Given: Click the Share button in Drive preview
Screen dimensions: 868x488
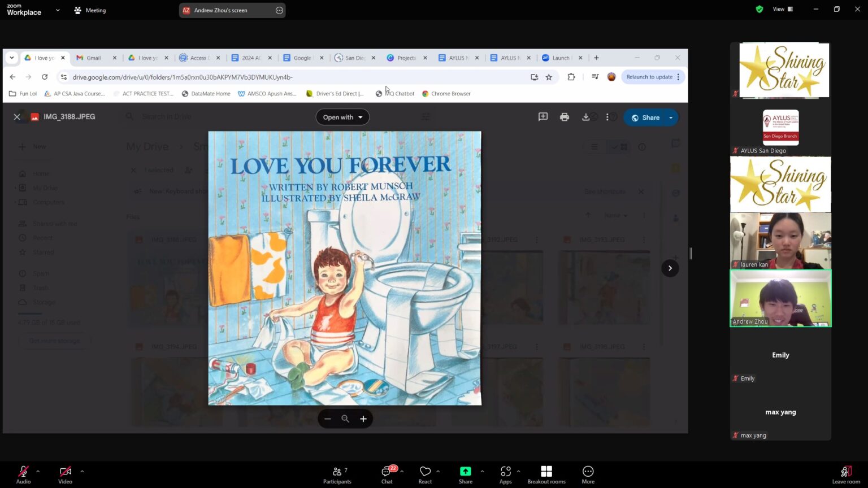Looking at the screenshot, I should 645,117.
